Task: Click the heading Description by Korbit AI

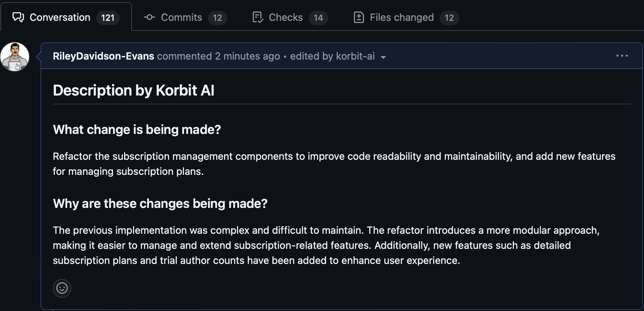Action: pos(133,90)
